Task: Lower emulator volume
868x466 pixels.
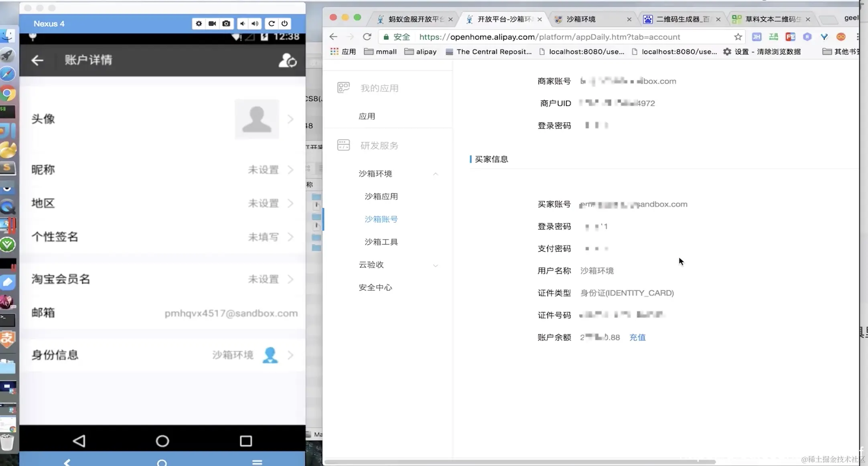Action: (243, 24)
